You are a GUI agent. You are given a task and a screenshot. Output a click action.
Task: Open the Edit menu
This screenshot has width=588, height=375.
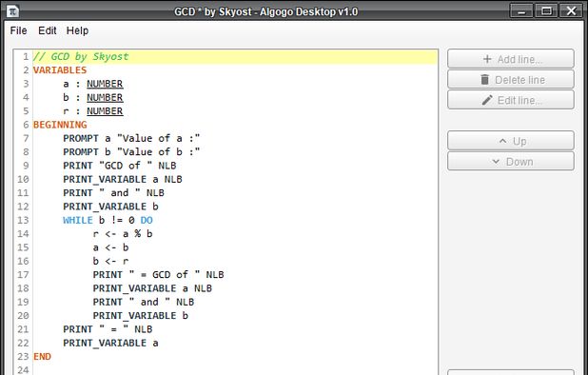48,30
